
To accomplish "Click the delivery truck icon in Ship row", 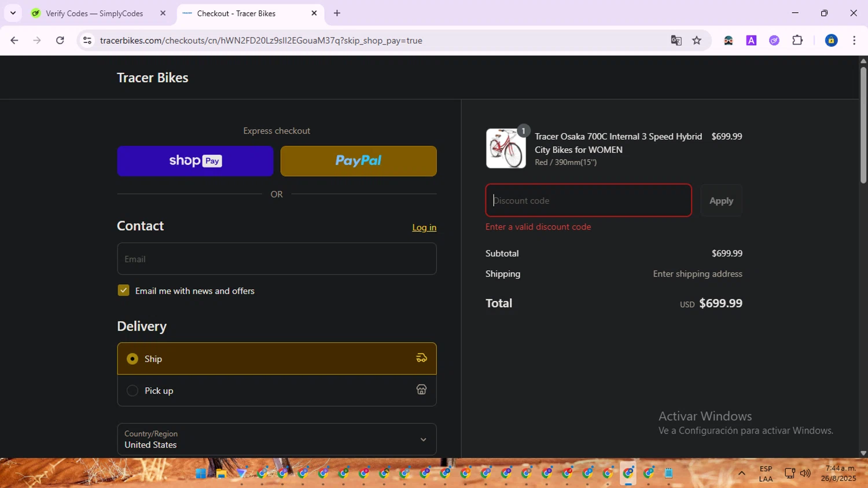I will point(421,358).
